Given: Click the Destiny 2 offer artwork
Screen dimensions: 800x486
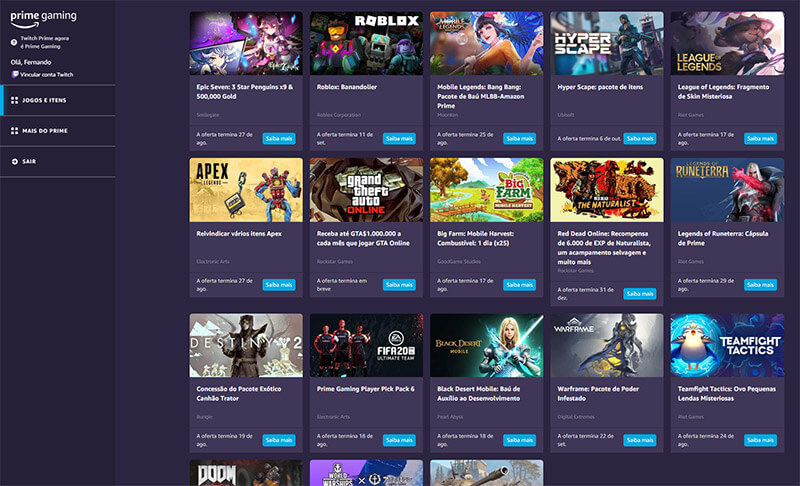Looking at the screenshot, I should click(246, 345).
